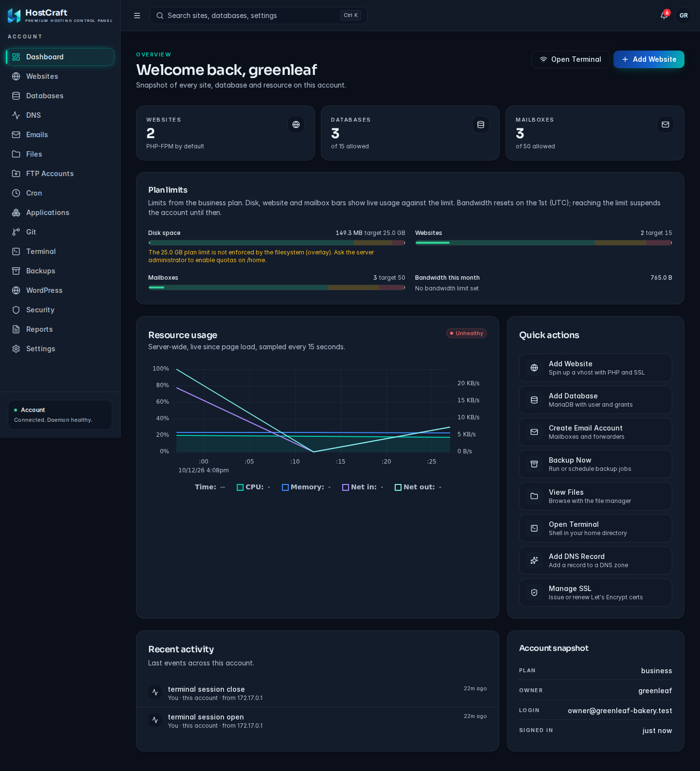The height and width of the screenshot is (771, 700).
Task: Click the archive icon beside Backup Now
Action: (534, 464)
